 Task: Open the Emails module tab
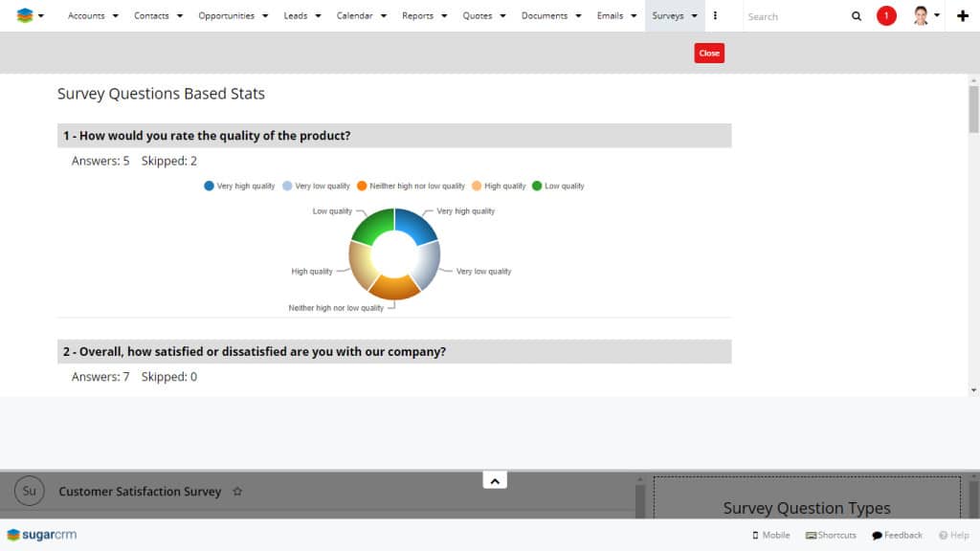click(x=610, y=15)
